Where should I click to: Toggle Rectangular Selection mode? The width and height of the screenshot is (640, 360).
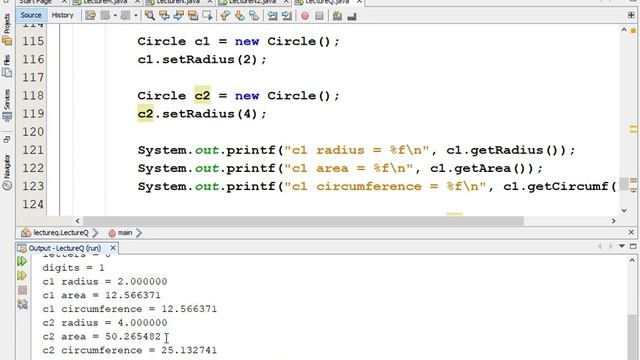(207, 16)
